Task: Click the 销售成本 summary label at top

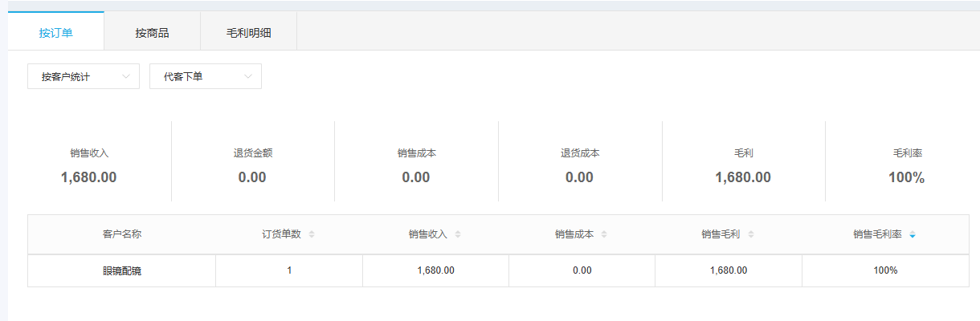Action: pyautogui.click(x=416, y=153)
